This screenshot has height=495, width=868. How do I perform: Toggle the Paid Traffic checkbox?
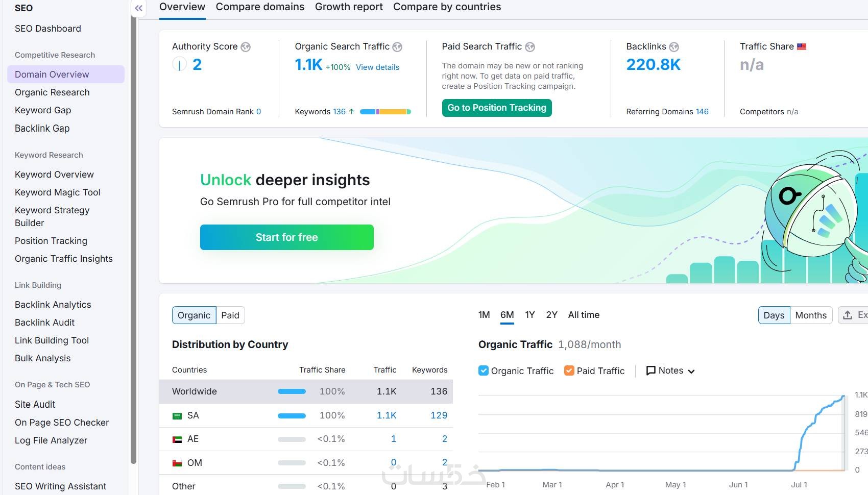tap(569, 370)
